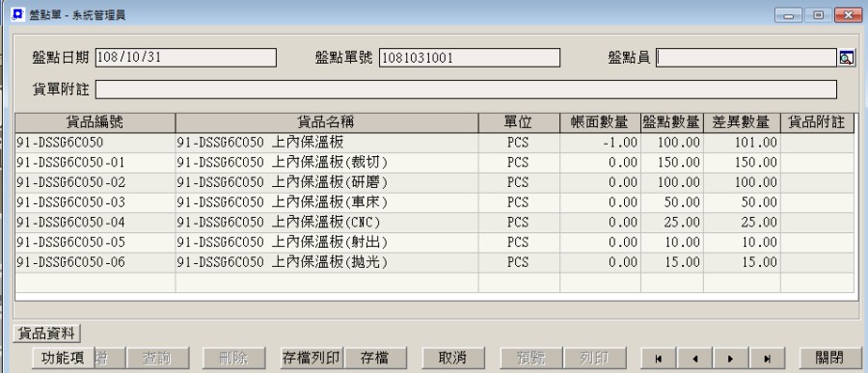Maximize the 盤點單 window
The height and width of the screenshot is (373, 868).
click(x=818, y=15)
